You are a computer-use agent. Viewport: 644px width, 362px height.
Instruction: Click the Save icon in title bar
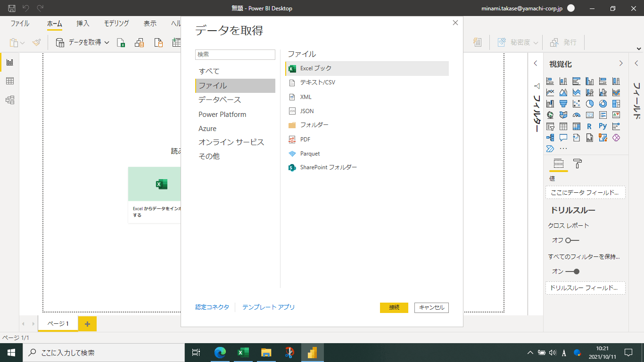12,8
